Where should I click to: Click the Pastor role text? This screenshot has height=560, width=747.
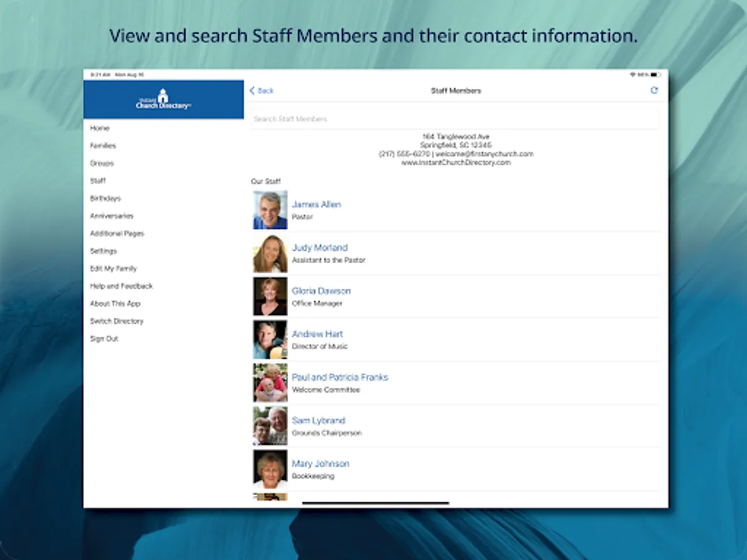pyautogui.click(x=303, y=217)
